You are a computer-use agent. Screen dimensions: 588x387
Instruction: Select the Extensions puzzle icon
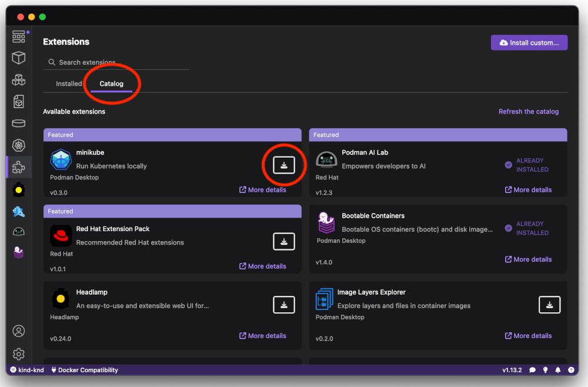click(x=19, y=167)
